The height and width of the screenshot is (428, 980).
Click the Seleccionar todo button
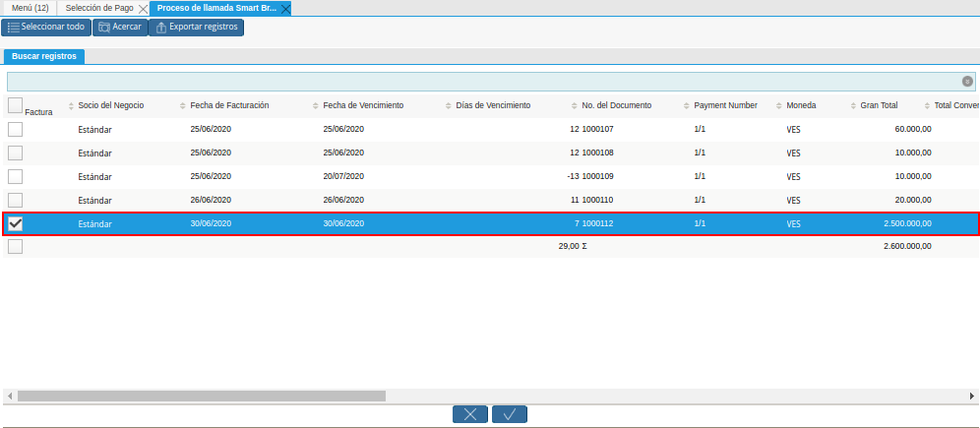point(46,28)
